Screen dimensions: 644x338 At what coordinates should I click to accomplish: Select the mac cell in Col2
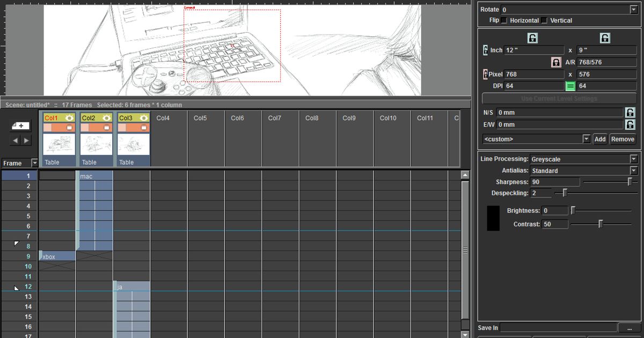coord(96,175)
